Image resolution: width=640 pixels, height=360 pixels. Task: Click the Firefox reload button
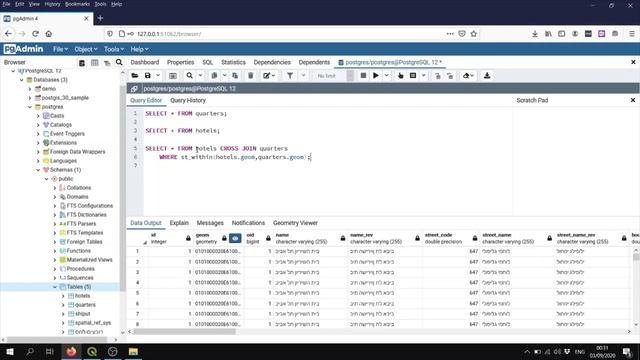pyautogui.click(x=36, y=34)
